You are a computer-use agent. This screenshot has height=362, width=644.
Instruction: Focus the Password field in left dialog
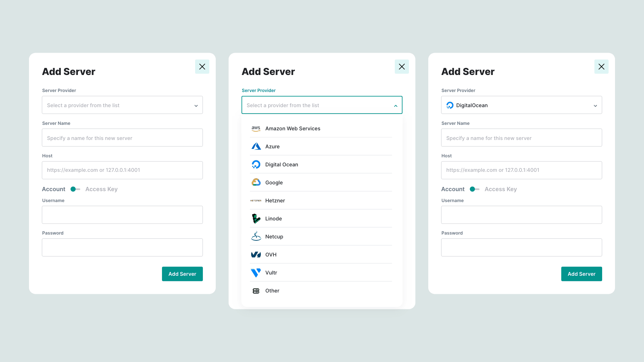(122, 247)
